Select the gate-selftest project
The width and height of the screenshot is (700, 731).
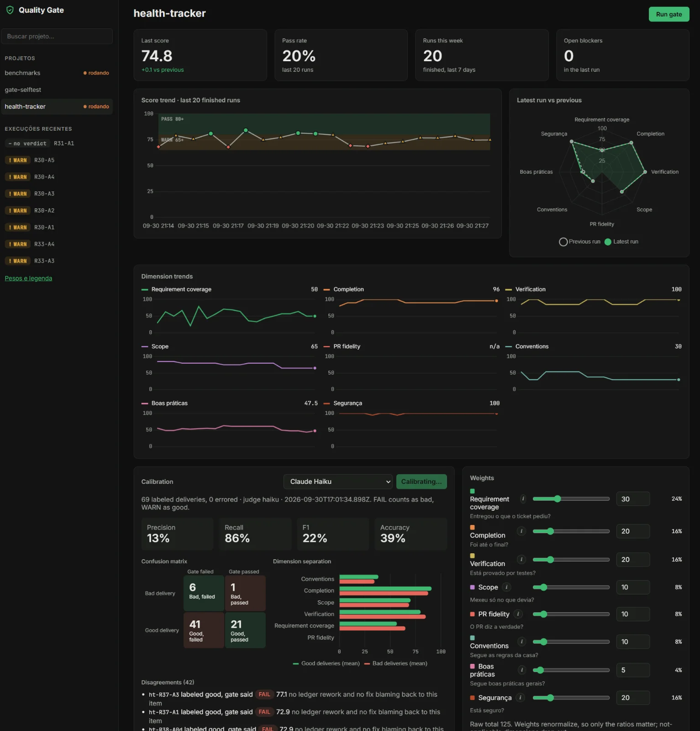coord(57,90)
